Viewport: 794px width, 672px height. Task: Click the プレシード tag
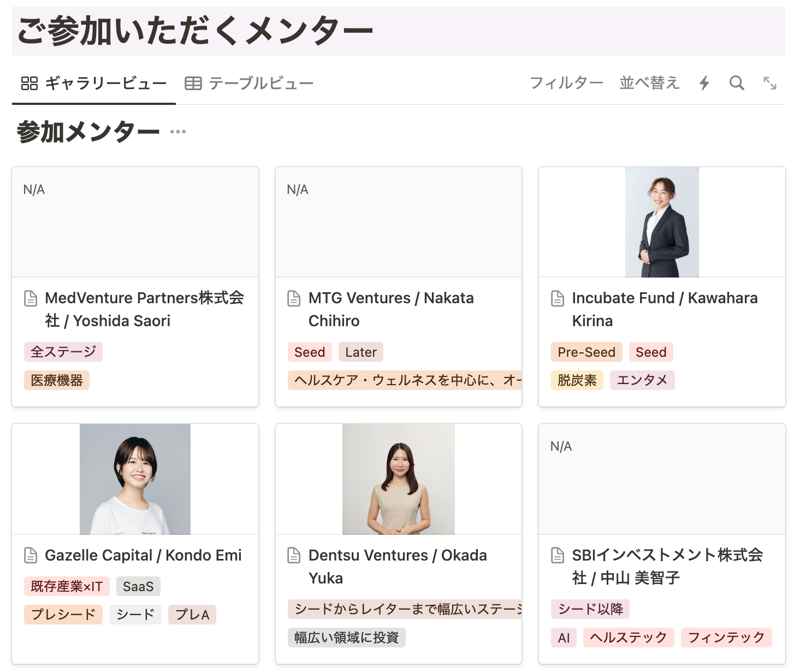click(x=63, y=615)
